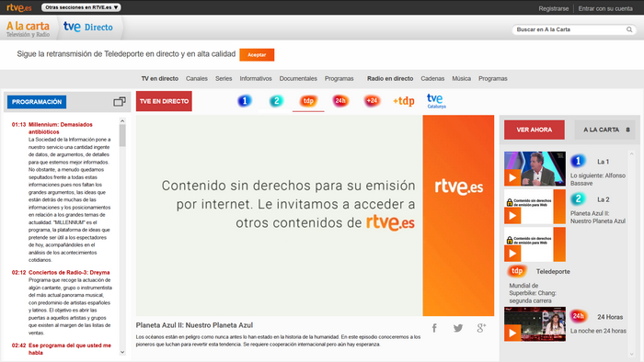Open 'Millennium: Demasiados antibióticos' schedule entry
The image size is (644, 362).
tap(61, 128)
